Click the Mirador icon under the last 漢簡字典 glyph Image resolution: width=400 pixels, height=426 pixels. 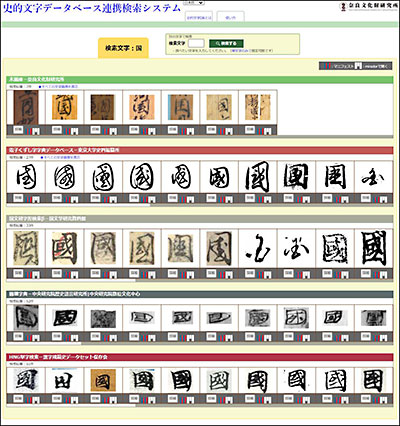coord(384,337)
